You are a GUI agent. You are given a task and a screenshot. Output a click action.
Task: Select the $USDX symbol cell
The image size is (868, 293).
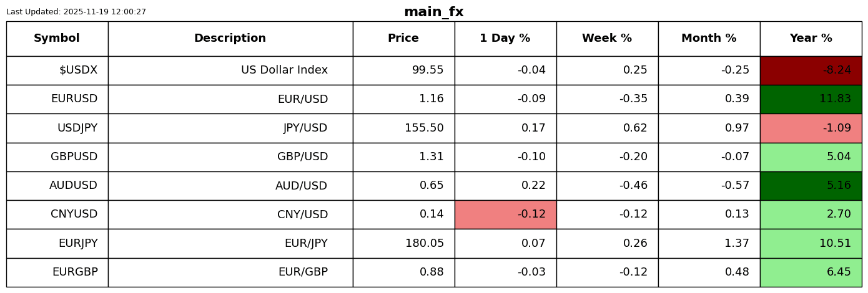coord(78,70)
